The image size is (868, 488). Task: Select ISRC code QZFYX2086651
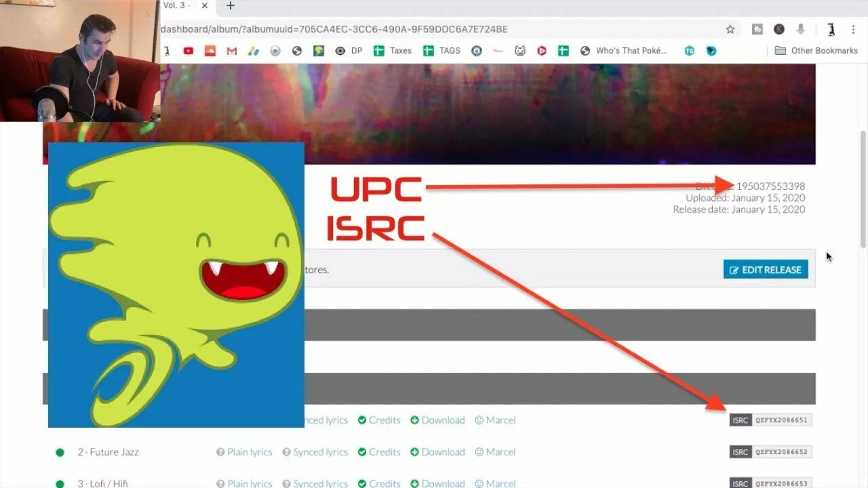pyautogui.click(x=781, y=420)
